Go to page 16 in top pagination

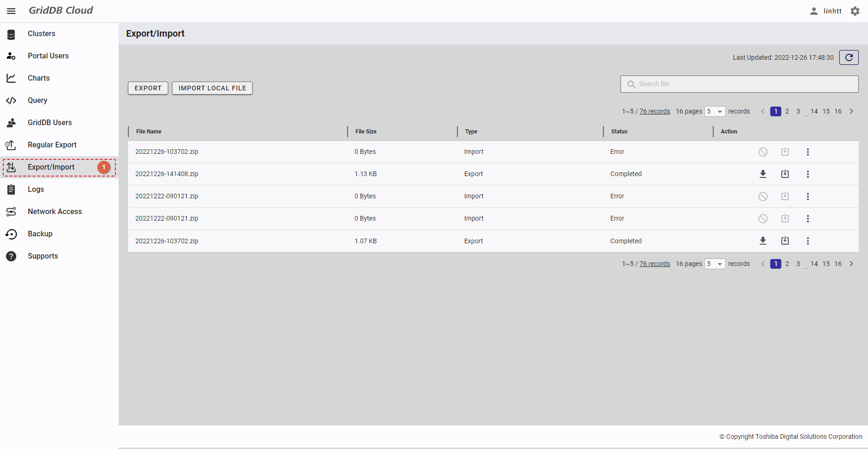coord(838,111)
